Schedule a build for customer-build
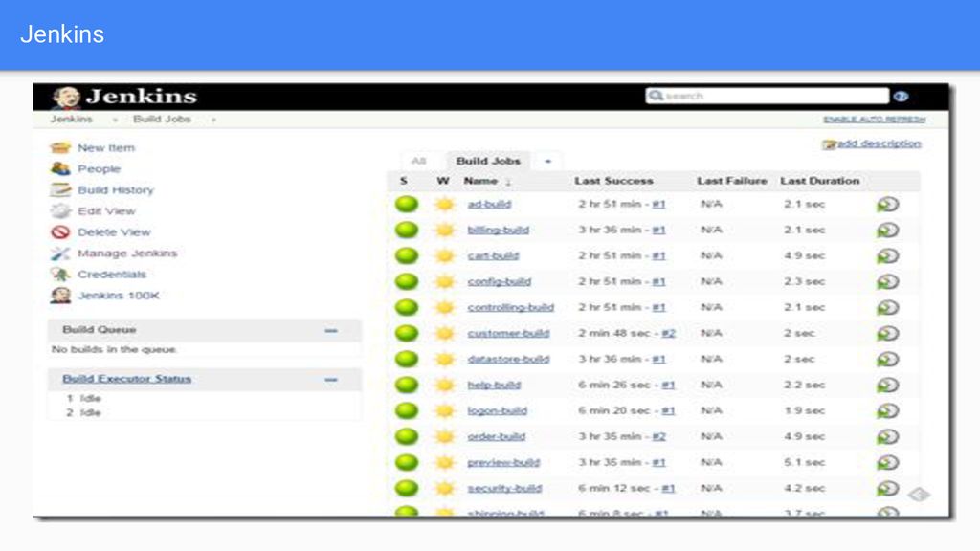This screenshot has height=551, width=980. (887, 334)
